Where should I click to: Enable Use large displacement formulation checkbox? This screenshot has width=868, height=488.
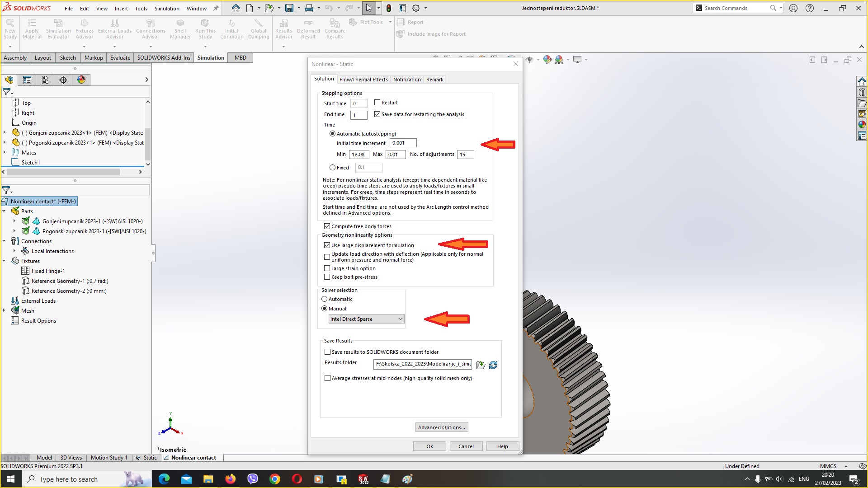(x=327, y=245)
